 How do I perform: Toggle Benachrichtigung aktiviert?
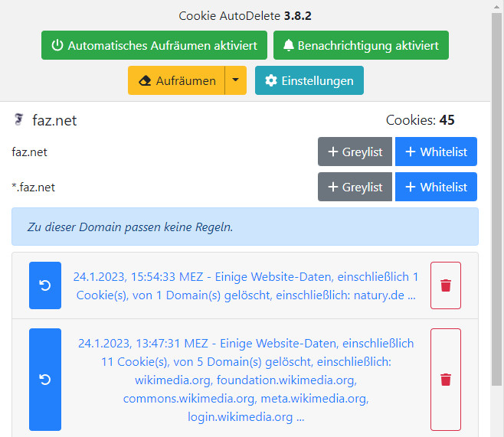coord(361,45)
